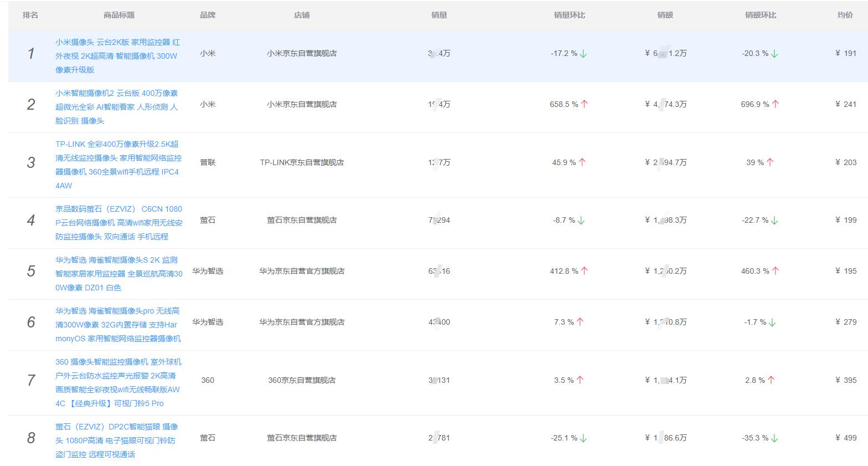The width and height of the screenshot is (868, 466).
Task: Click the red up arrow next to 412.8 %
Action: (584, 271)
